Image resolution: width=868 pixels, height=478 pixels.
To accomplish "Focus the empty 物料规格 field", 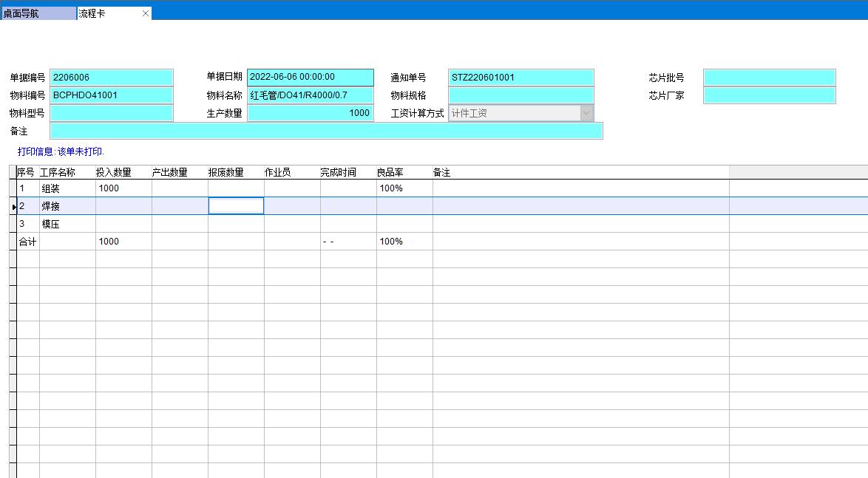I will coord(521,95).
